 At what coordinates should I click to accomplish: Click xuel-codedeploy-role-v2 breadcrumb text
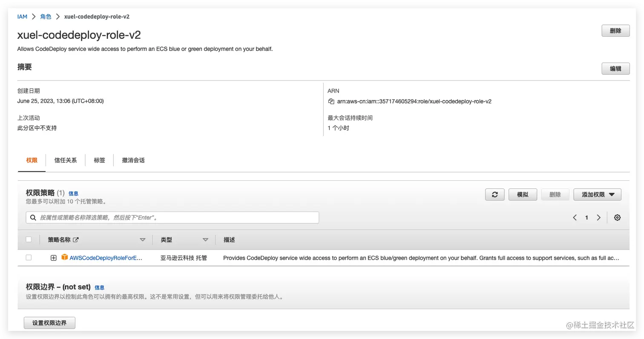pyautogui.click(x=97, y=17)
